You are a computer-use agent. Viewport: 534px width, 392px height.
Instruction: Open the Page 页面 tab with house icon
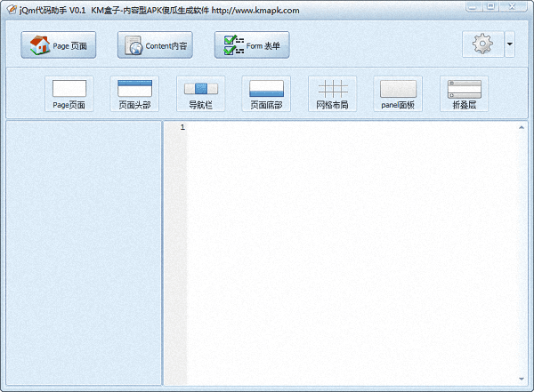point(58,45)
